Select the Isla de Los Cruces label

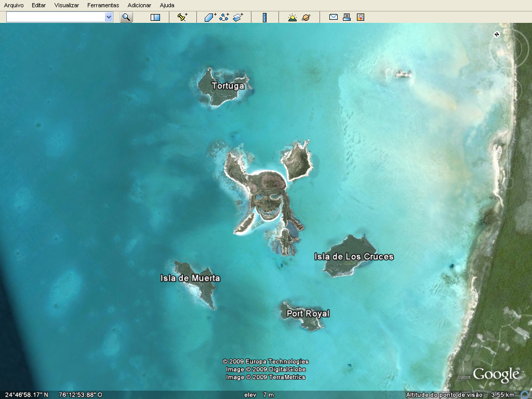tap(354, 257)
